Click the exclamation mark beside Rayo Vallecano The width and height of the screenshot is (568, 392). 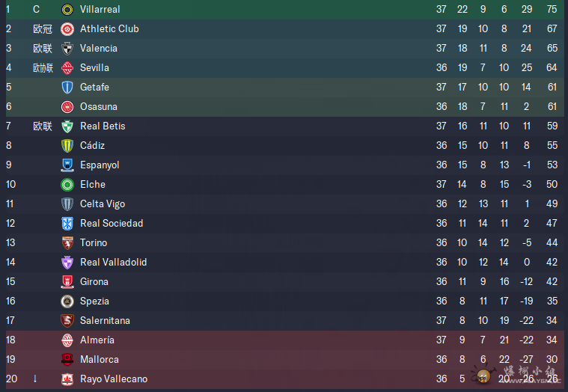[34, 379]
